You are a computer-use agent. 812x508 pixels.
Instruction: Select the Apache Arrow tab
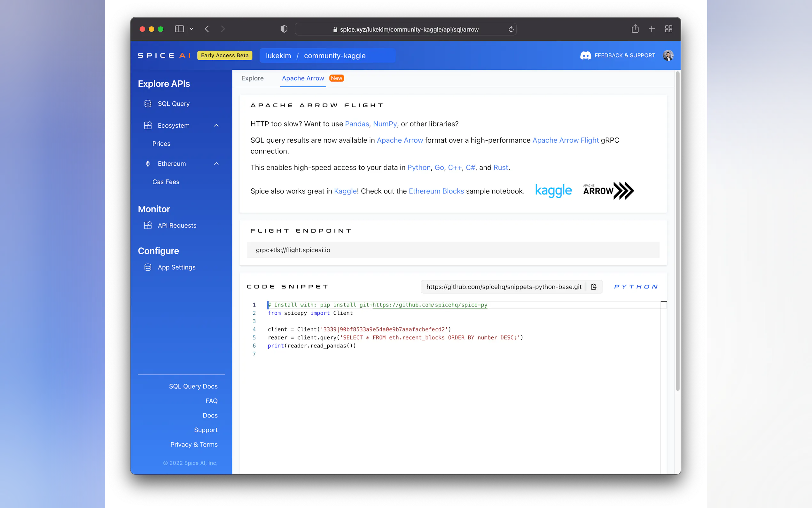pyautogui.click(x=303, y=78)
